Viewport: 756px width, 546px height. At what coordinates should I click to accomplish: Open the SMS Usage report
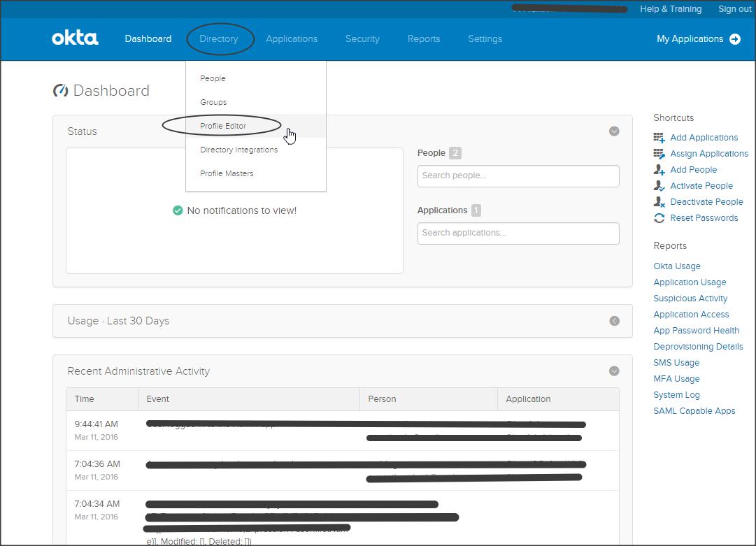[676, 362]
